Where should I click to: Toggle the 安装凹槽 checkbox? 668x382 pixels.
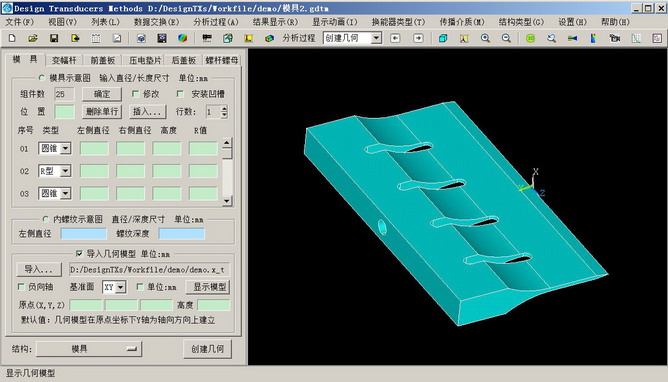pos(180,94)
